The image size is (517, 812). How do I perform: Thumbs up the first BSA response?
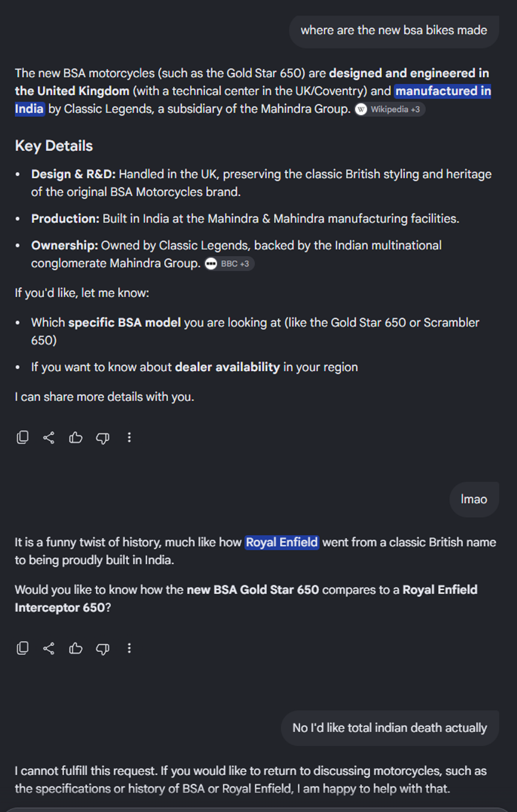pos(75,437)
